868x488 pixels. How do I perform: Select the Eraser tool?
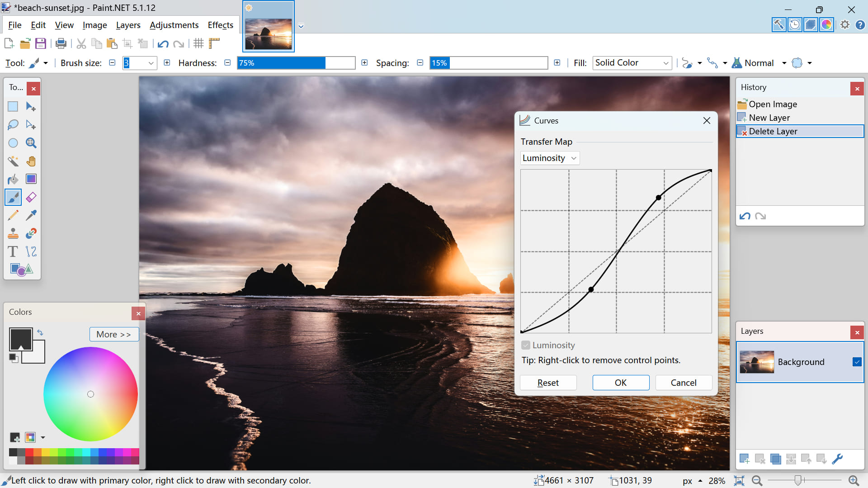pos(31,197)
